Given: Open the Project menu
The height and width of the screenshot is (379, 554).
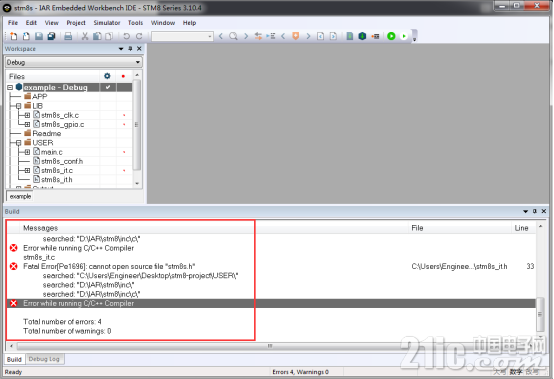Looking at the screenshot, I should pos(76,23).
